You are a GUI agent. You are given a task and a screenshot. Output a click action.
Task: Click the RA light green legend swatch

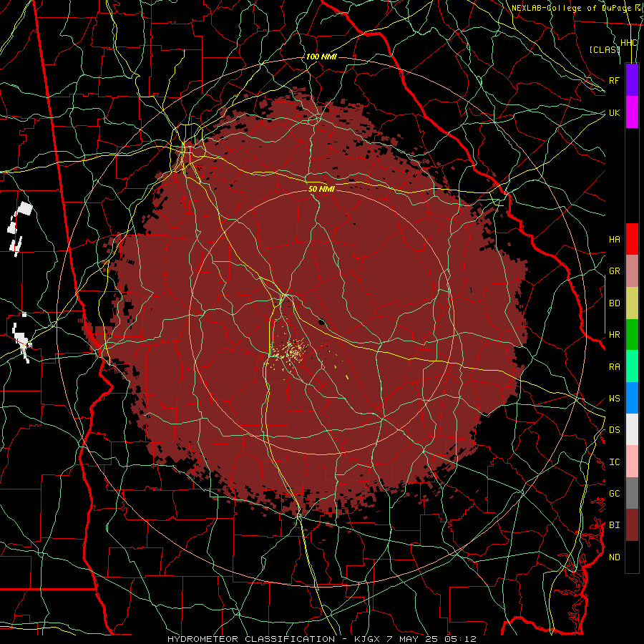[632, 366]
